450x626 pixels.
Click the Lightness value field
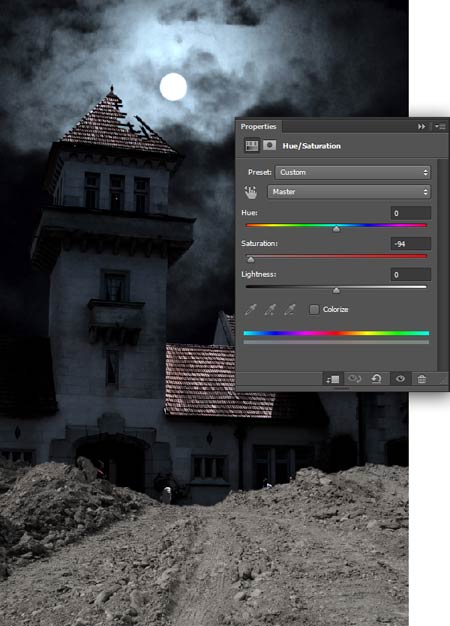tap(411, 275)
